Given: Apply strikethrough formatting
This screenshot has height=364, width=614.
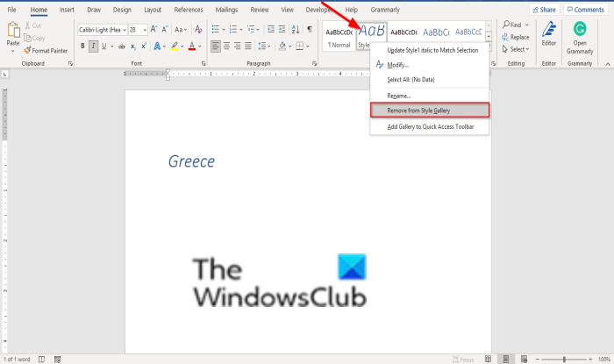Looking at the screenshot, I should tap(122, 46).
